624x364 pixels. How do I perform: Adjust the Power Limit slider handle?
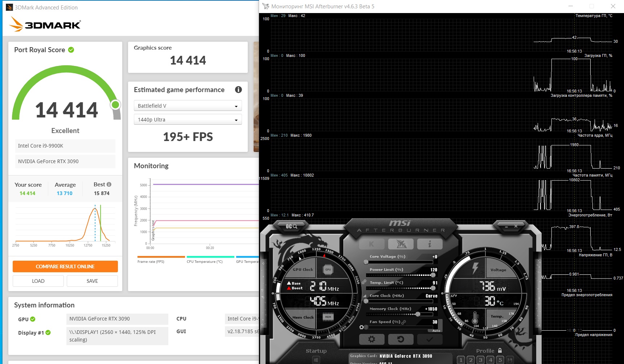click(x=433, y=275)
